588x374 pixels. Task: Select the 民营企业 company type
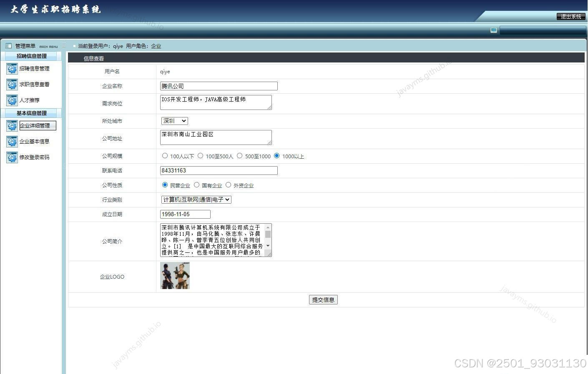coord(165,185)
